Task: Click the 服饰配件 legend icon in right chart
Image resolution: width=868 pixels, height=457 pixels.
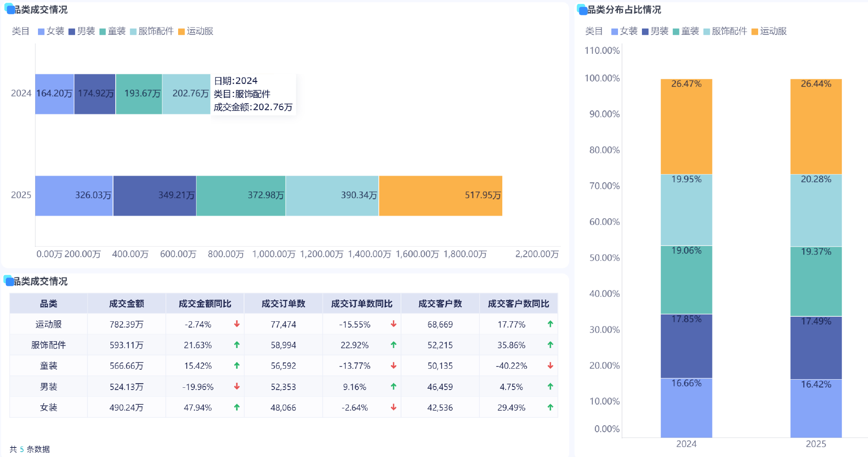Action: tap(708, 31)
